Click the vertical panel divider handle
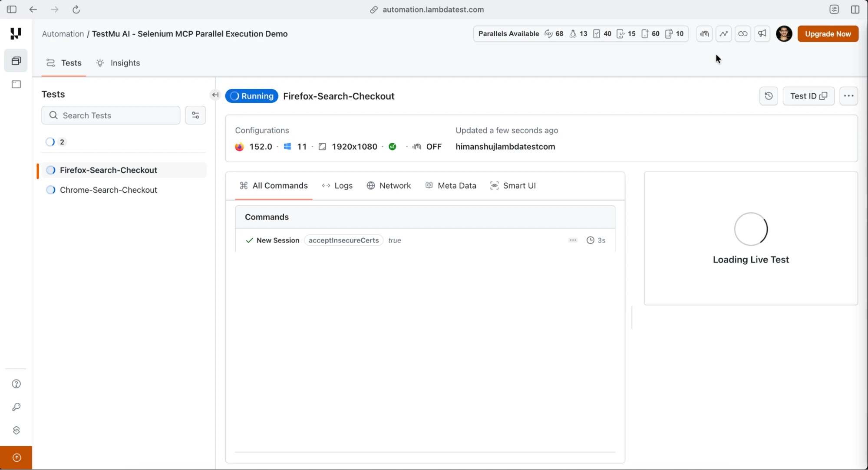 pyautogui.click(x=632, y=318)
